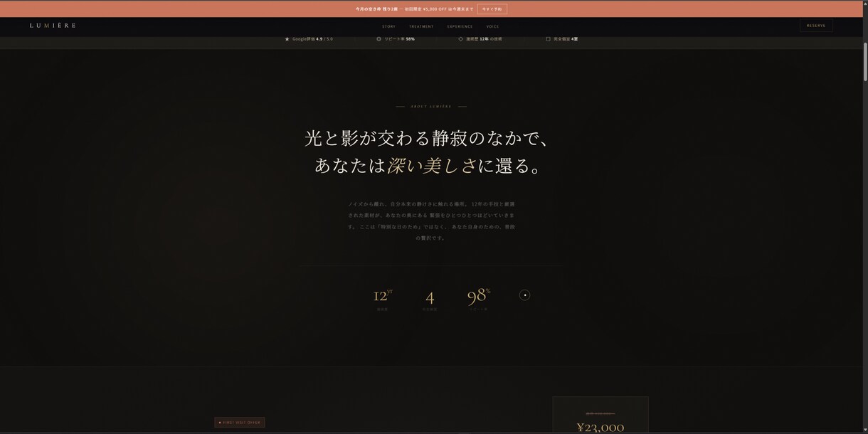
Task: Click the circle icon beside リピート率 98%
Action: 379,39
